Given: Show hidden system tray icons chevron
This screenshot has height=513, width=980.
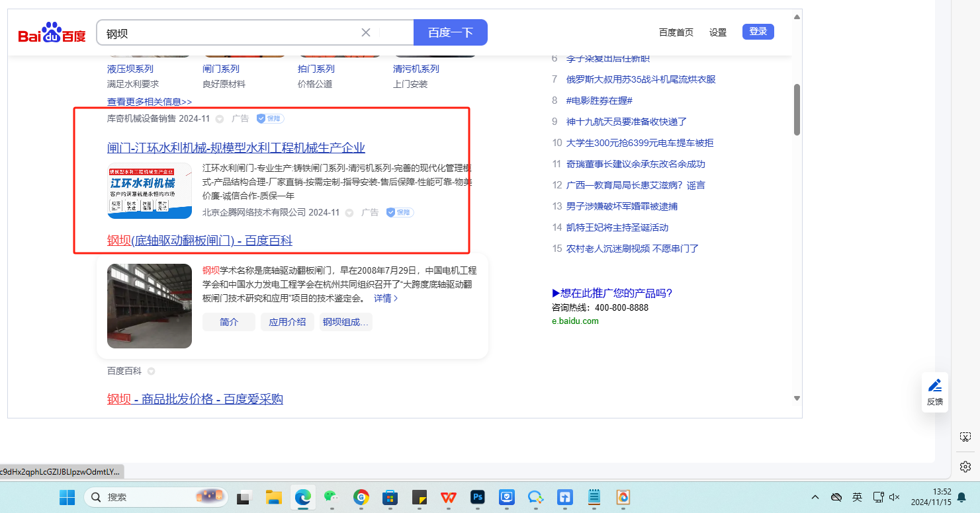Looking at the screenshot, I should coord(815,497).
